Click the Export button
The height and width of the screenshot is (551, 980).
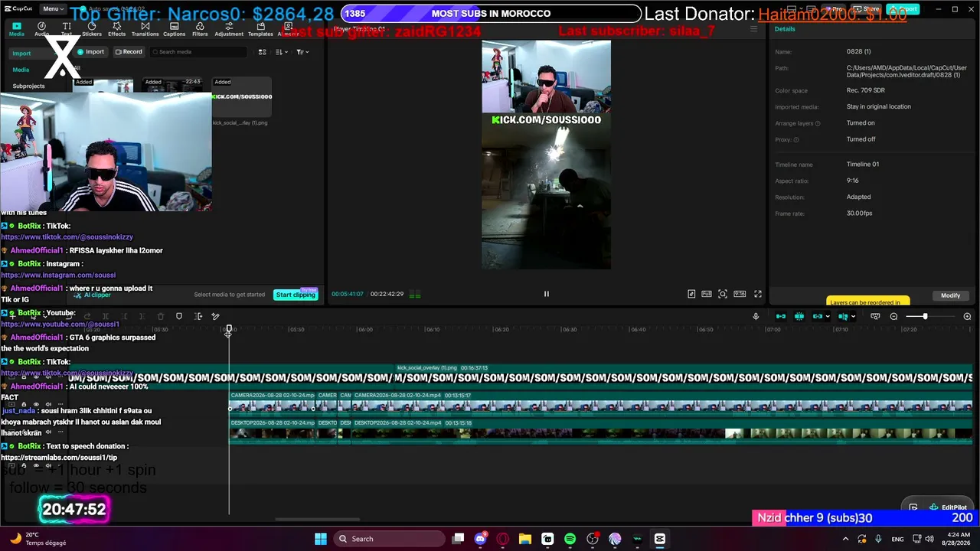[903, 9]
